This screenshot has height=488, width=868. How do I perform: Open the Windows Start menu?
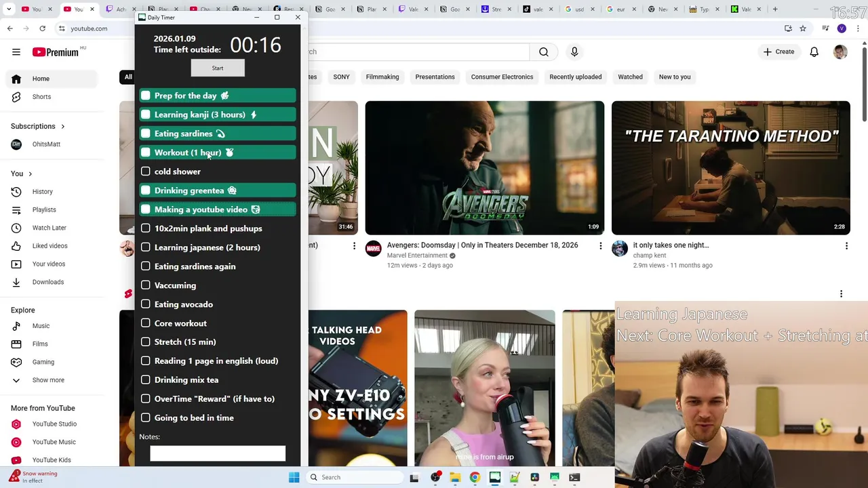click(x=294, y=477)
